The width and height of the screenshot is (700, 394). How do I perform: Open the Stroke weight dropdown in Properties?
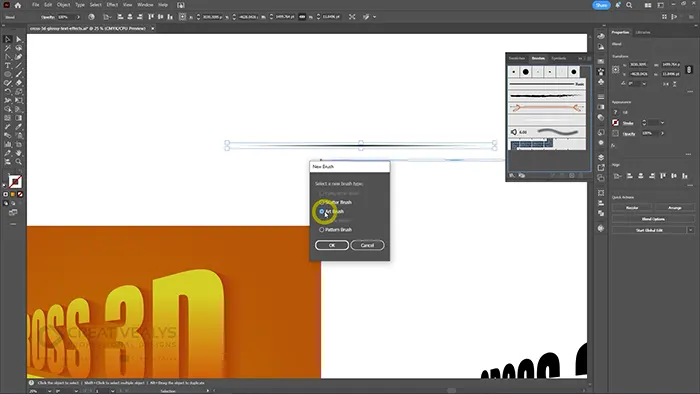click(662, 123)
